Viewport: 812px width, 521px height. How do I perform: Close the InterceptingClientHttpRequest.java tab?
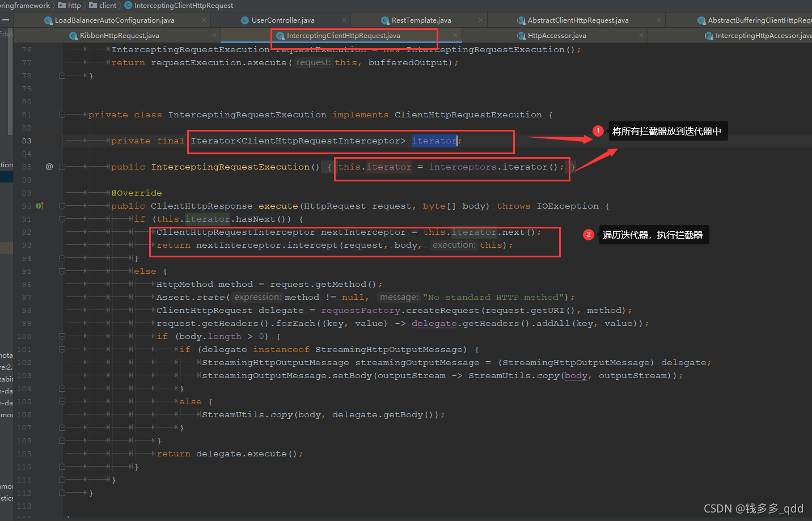coord(455,35)
